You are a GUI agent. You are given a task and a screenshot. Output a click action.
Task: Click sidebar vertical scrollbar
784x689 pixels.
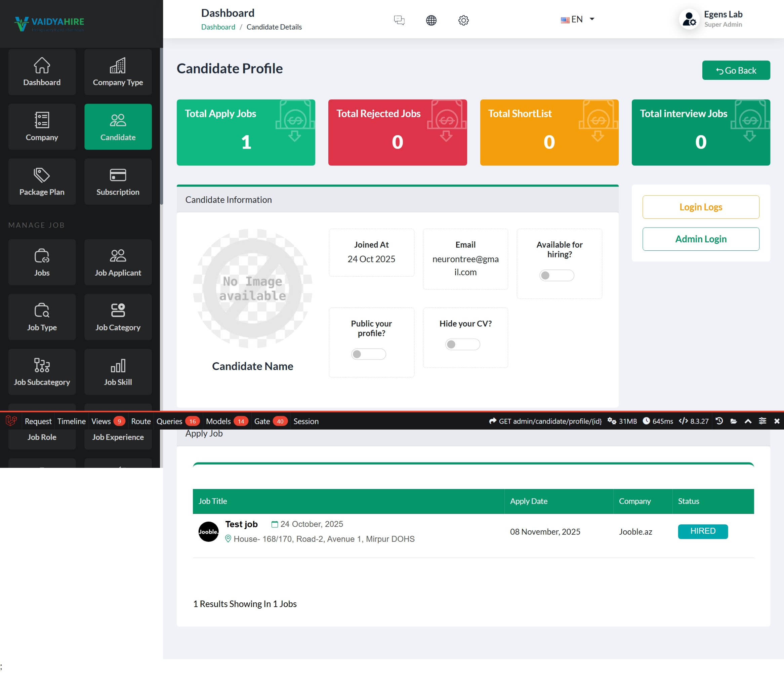tap(162, 127)
